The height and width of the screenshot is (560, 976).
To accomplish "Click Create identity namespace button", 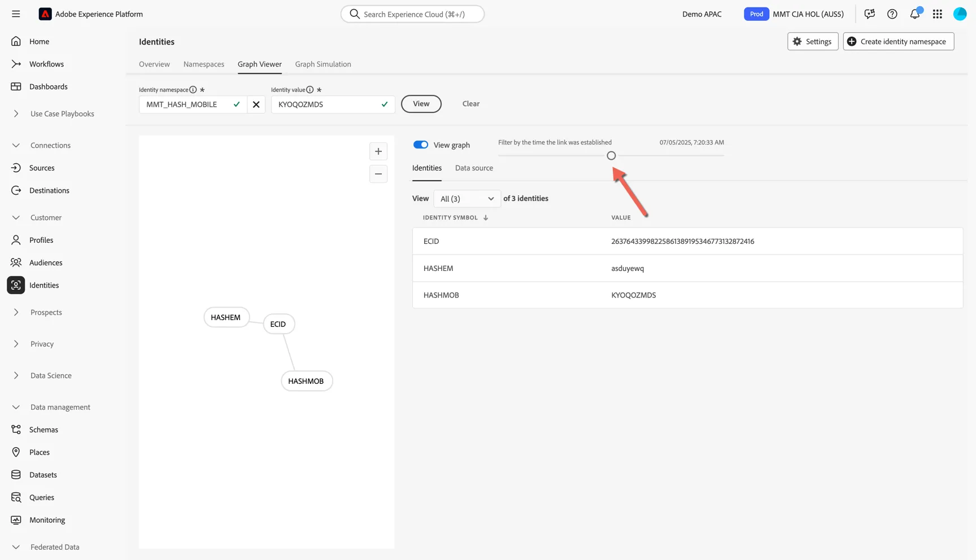I will [899, 41].
